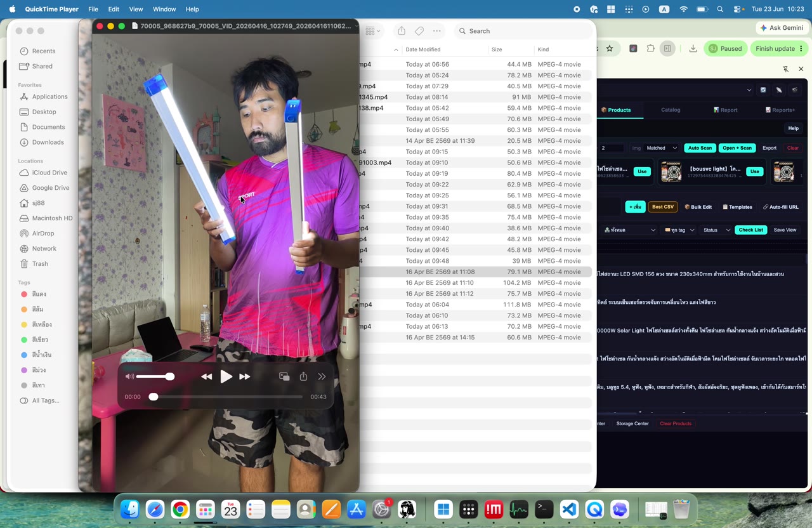Open Terminal from the Dock
Screen dimensions: 812x528
click(x=544, y=509)
